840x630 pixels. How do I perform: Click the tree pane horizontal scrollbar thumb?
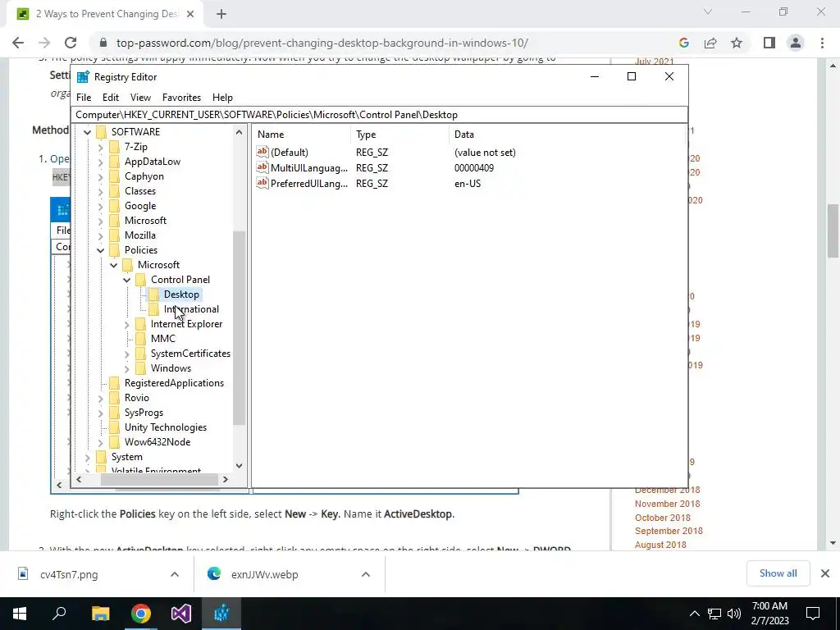160,479
